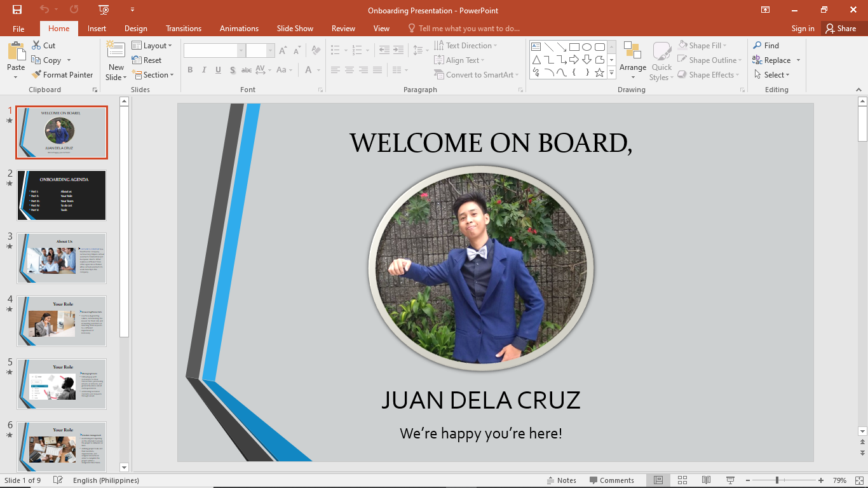Viewport: 868px width, 488px height.
Task: Click the Paste clipboard icon
Action: tap(16, 51)
